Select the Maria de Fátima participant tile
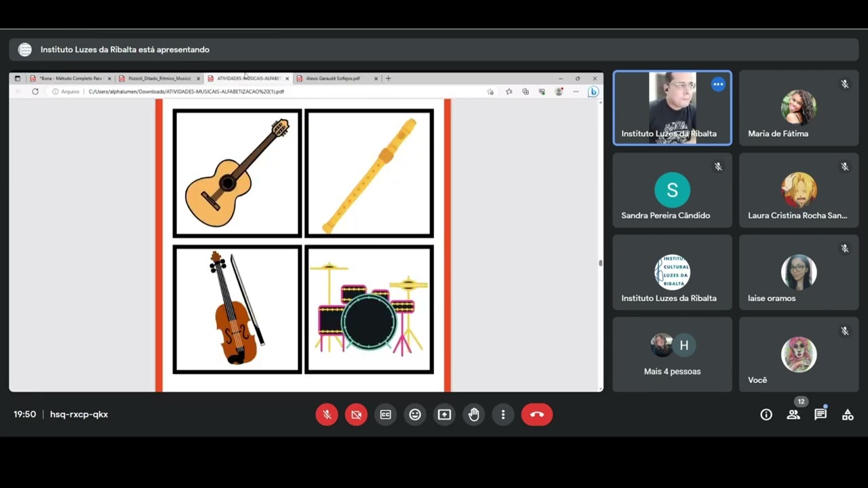The width and height of the screenshot is (868, 488). point(799,108)
